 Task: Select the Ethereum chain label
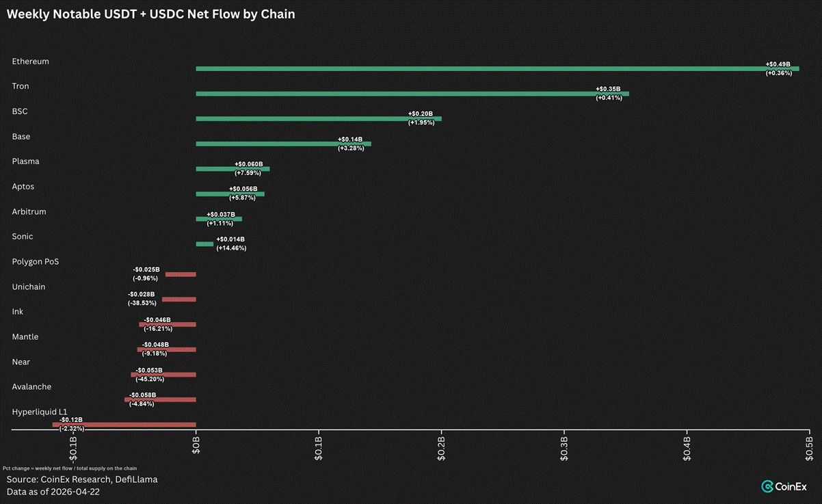pos(31,61)
